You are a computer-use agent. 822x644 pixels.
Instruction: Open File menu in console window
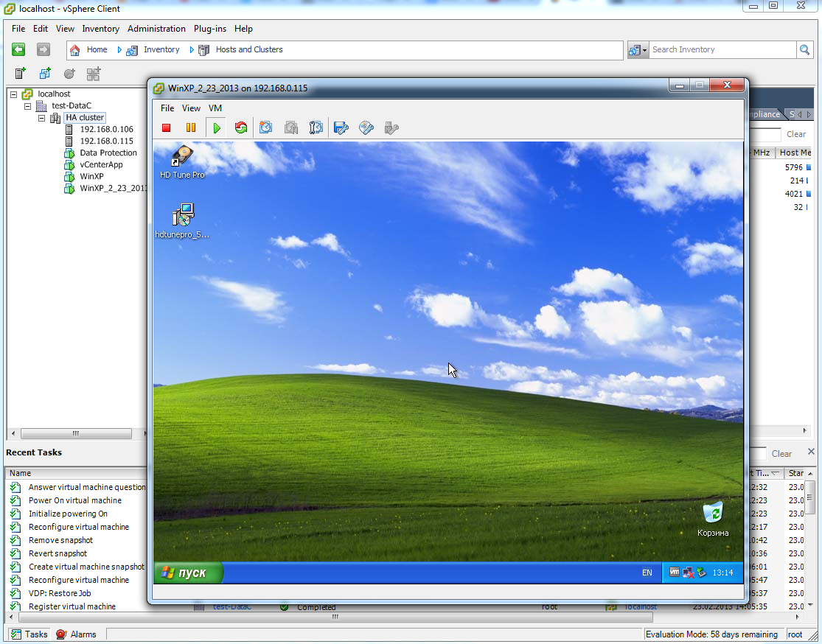tap(167, 108)
